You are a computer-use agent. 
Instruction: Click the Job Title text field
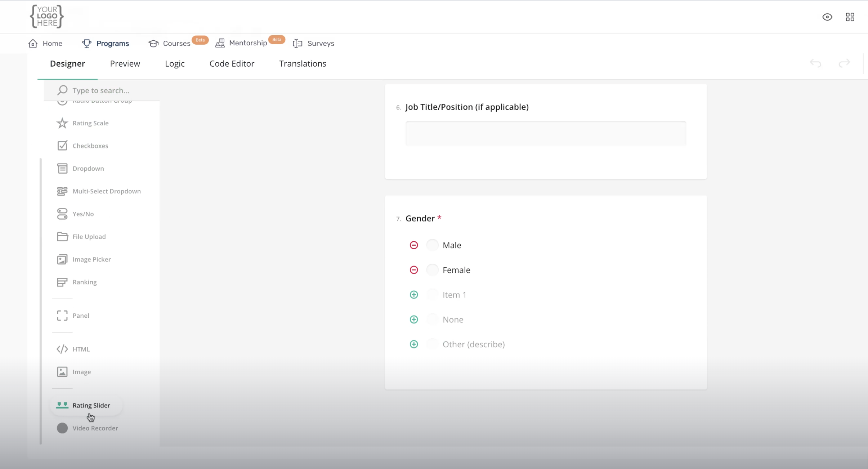(x=546, y=133)
